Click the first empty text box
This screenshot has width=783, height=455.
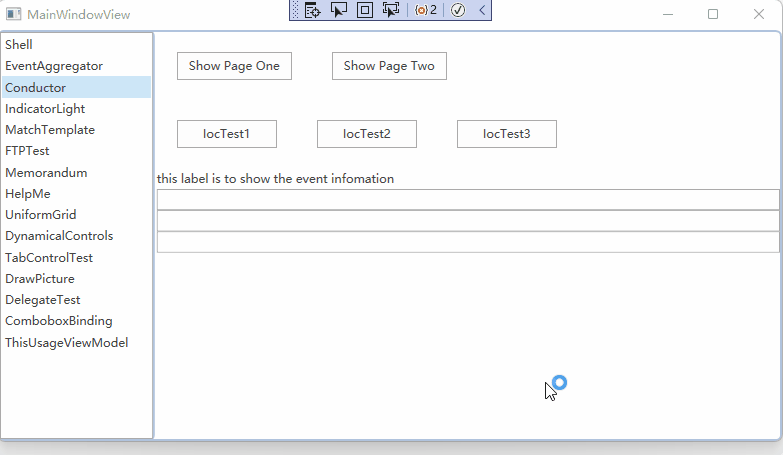pos(468,200)
